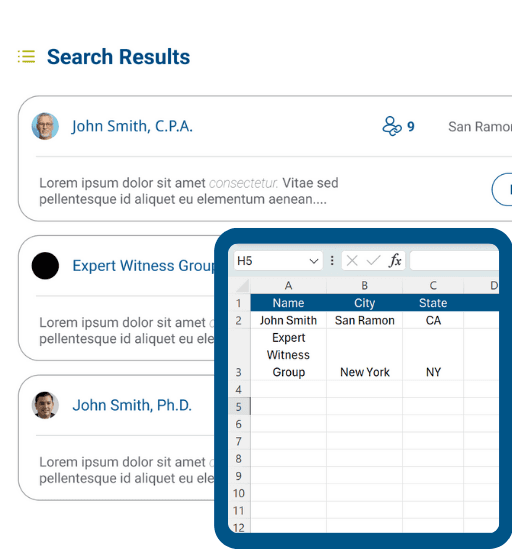Click the black Expert Witness Group avatar

click(45, 266)
